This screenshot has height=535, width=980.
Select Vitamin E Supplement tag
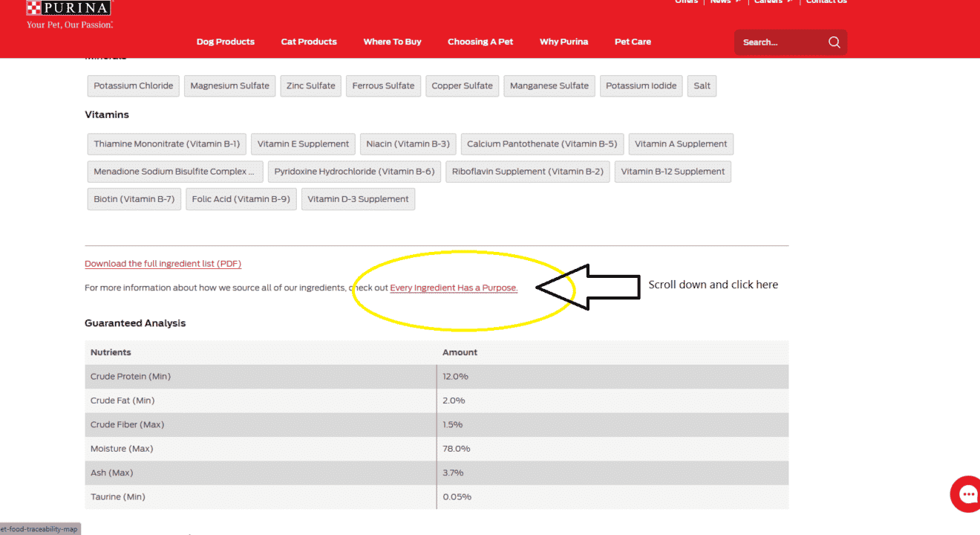(x=304, y=144)
